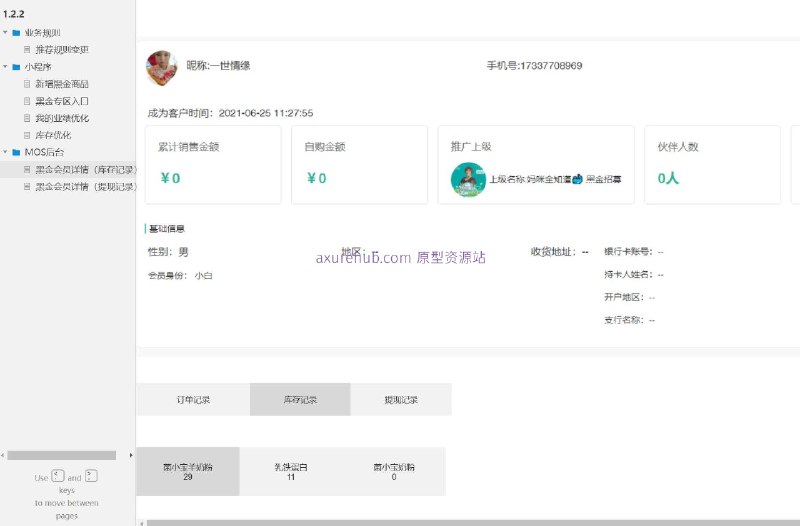Open the 库存优化 page
Viewport: 800px width, 526px height.
coord(53,135)
